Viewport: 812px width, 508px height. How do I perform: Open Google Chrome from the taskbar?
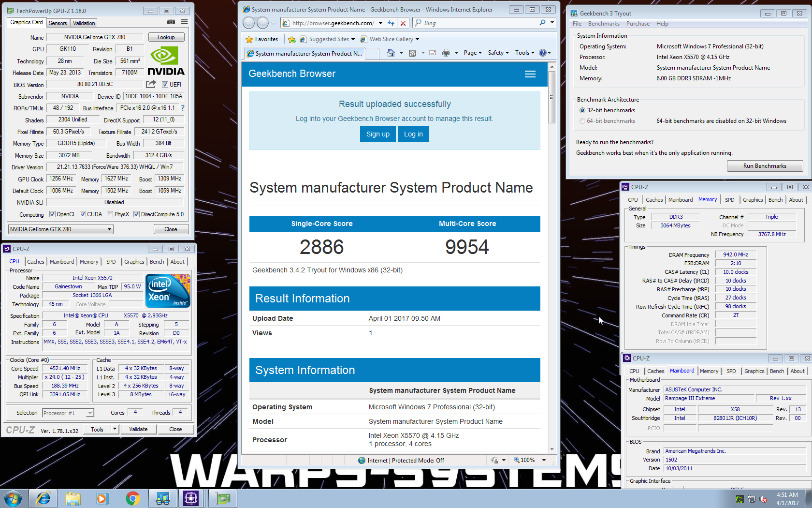coord(132,498)
